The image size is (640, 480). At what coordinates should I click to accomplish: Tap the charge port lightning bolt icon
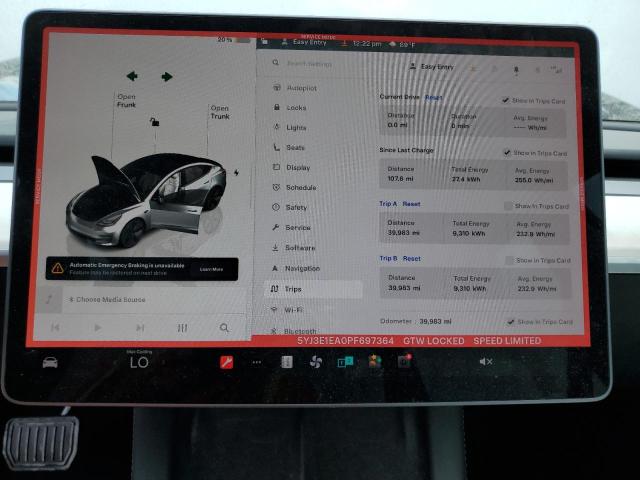(237, 173)
